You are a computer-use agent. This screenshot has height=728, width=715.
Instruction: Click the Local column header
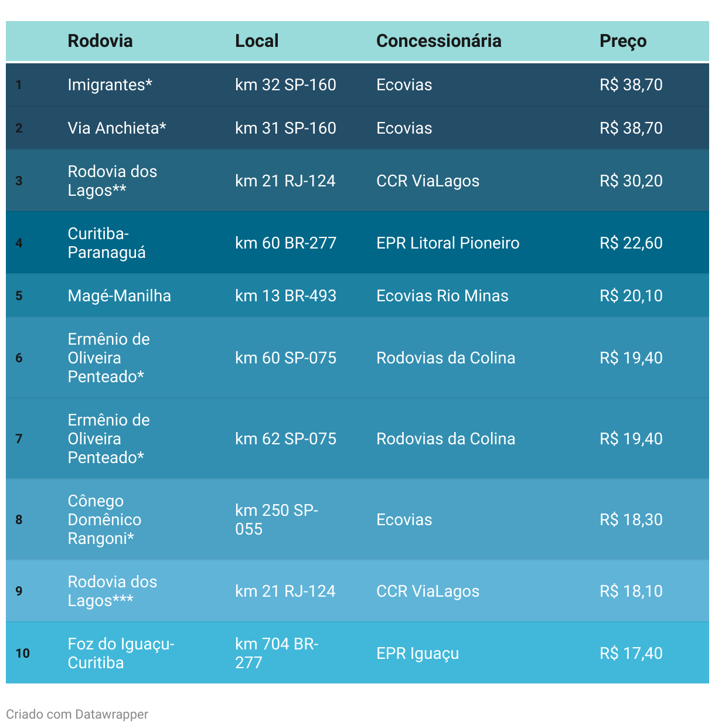[257, 41]
